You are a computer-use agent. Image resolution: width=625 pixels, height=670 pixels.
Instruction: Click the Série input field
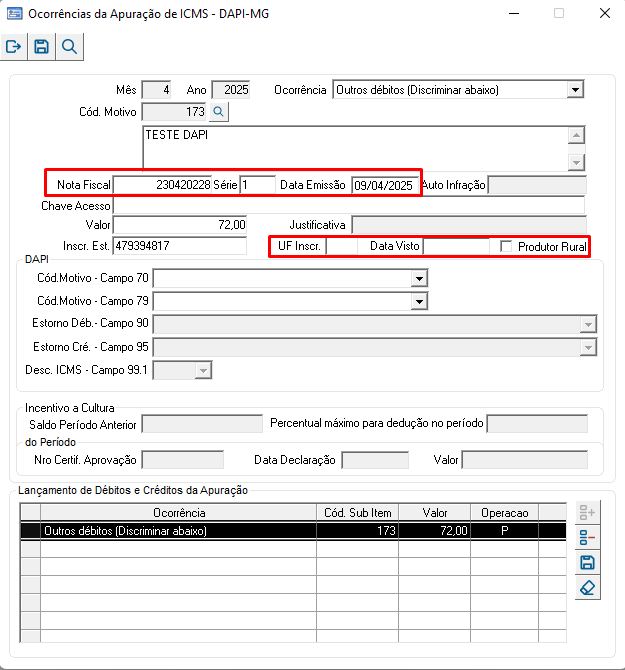click(258, 185)
